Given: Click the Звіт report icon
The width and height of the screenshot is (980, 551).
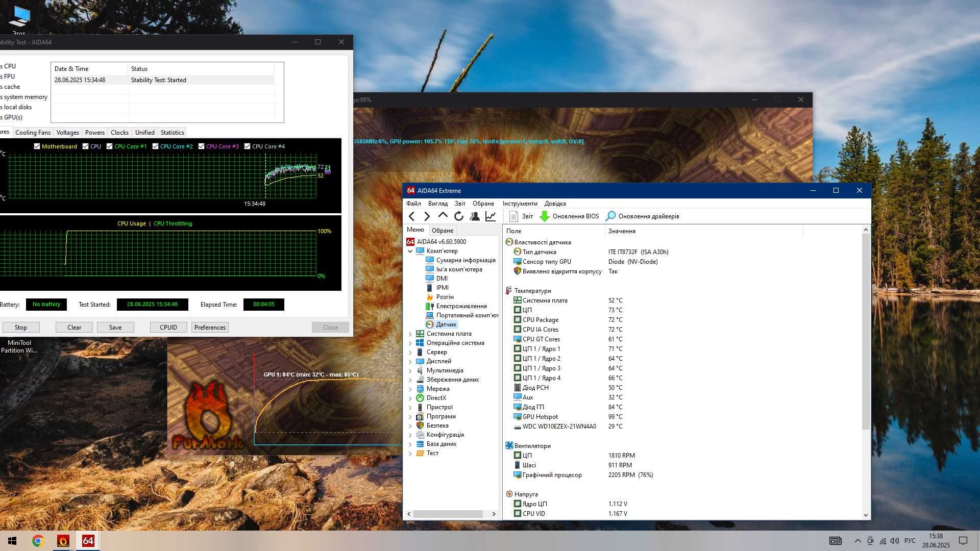Looking at the screenshot, I should click(514, 216).
